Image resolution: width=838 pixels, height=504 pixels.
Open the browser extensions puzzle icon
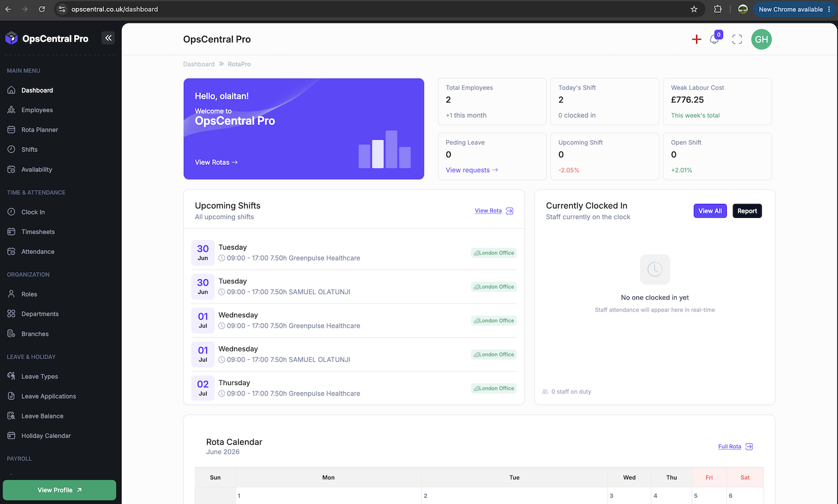coord(718,9)
